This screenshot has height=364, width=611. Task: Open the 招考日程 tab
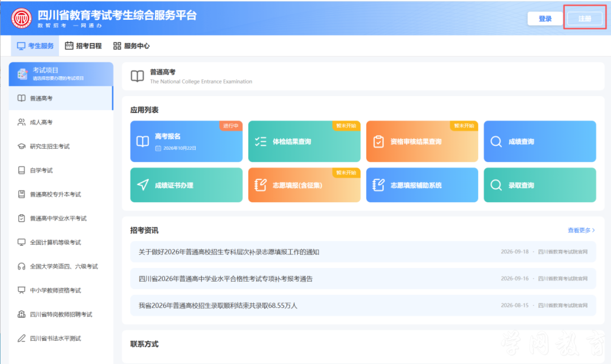(83, 46)
